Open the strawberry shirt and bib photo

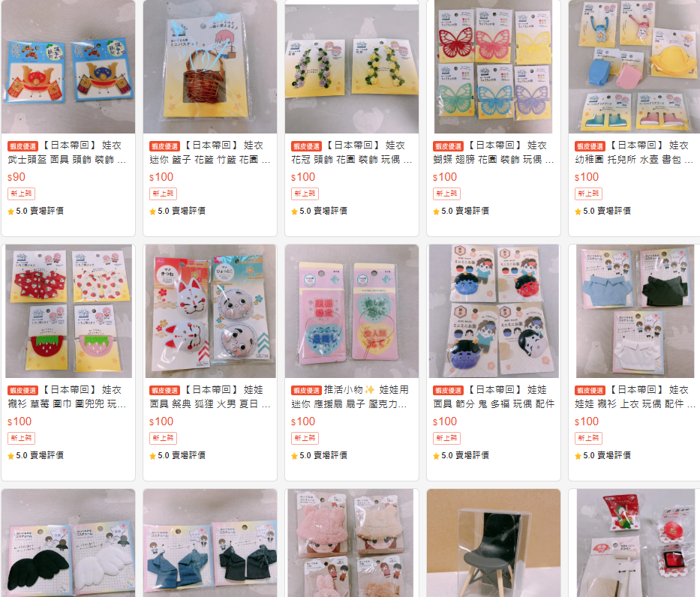point(68,311)
